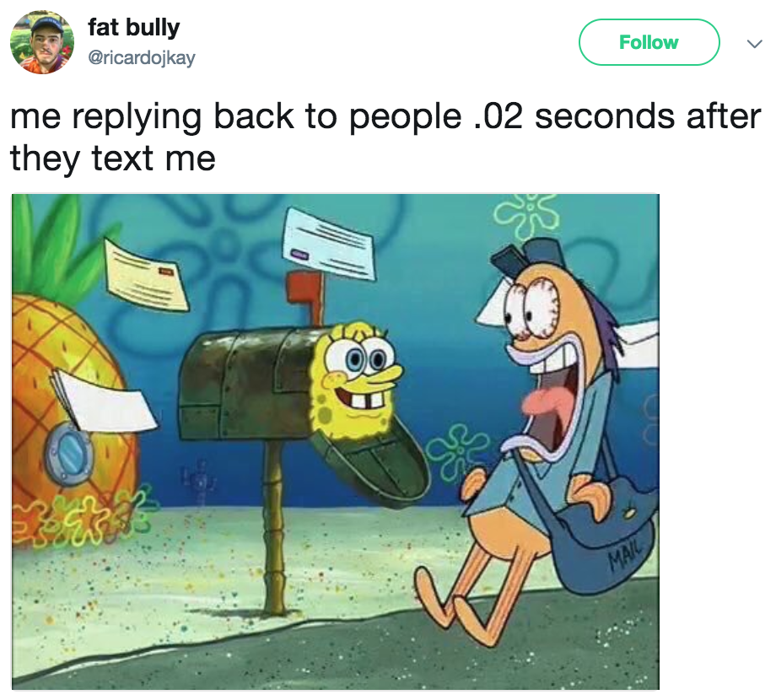Screen dimensions: 776x700
Task: Click the wooden mailbox post
Action: [x=273, y=526]
